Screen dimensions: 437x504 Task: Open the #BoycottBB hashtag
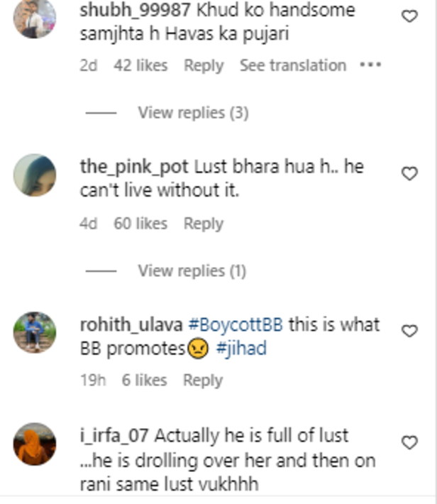coord(236,325)
